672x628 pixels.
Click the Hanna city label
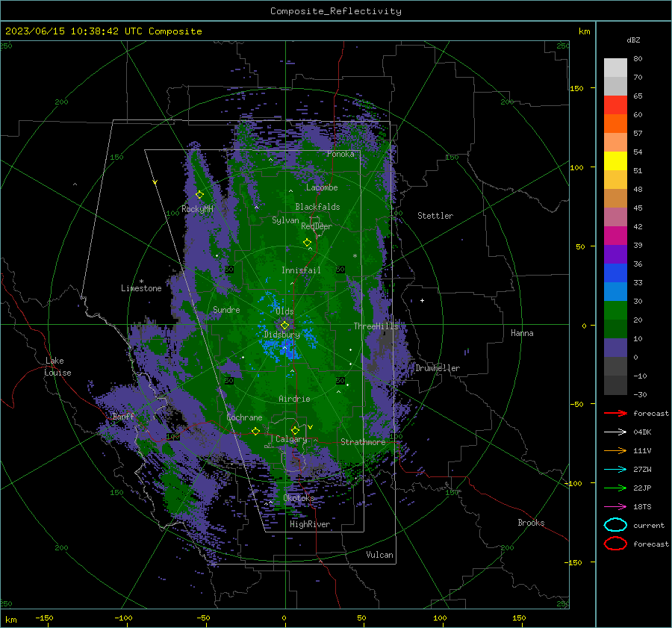click(x=522, y=333)
